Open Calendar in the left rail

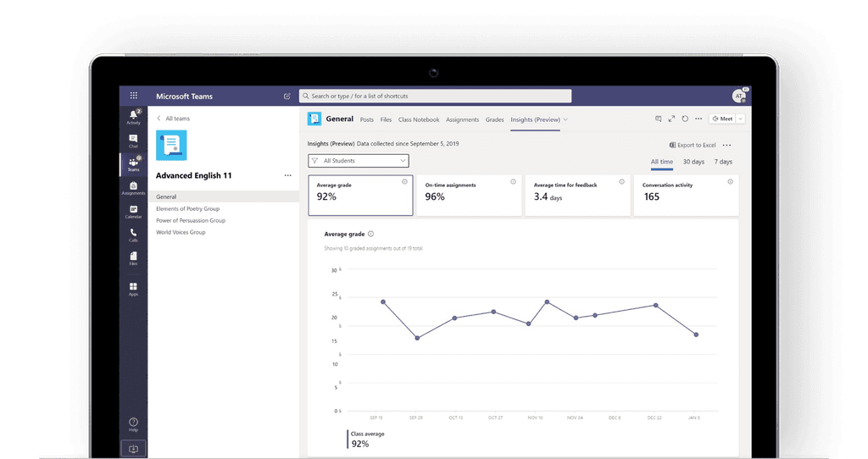click(133, 212)
